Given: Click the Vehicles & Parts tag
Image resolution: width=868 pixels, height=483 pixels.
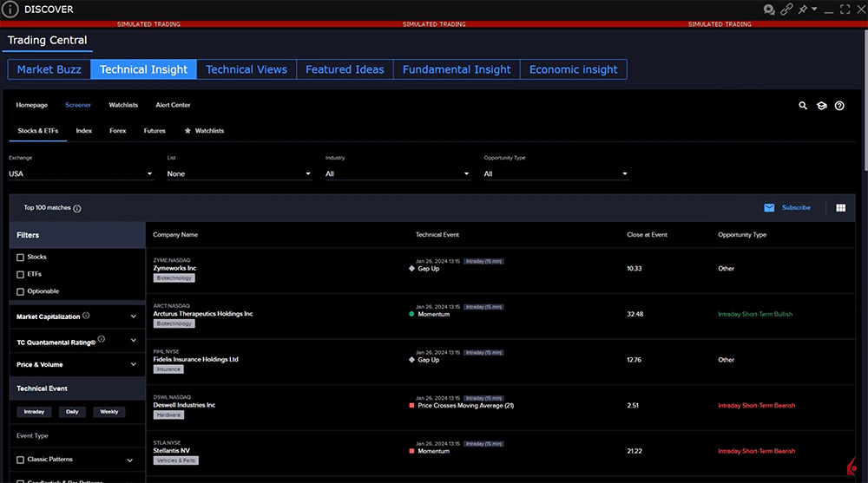Looking at the screenshot, I should tap(175, 460).
